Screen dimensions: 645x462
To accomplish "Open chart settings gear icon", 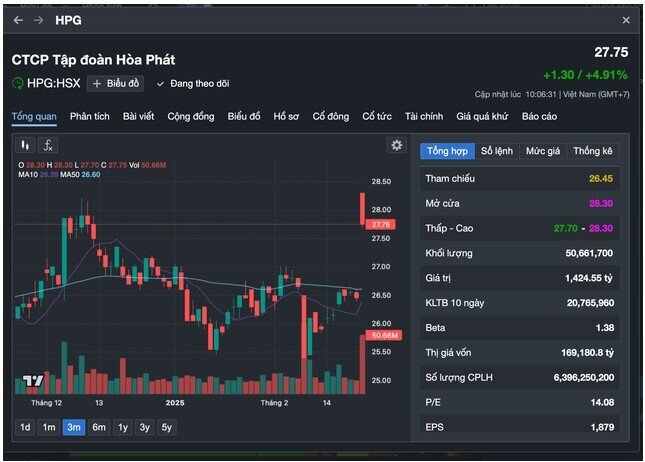I will pyautogui.click(x=396, y=145).
